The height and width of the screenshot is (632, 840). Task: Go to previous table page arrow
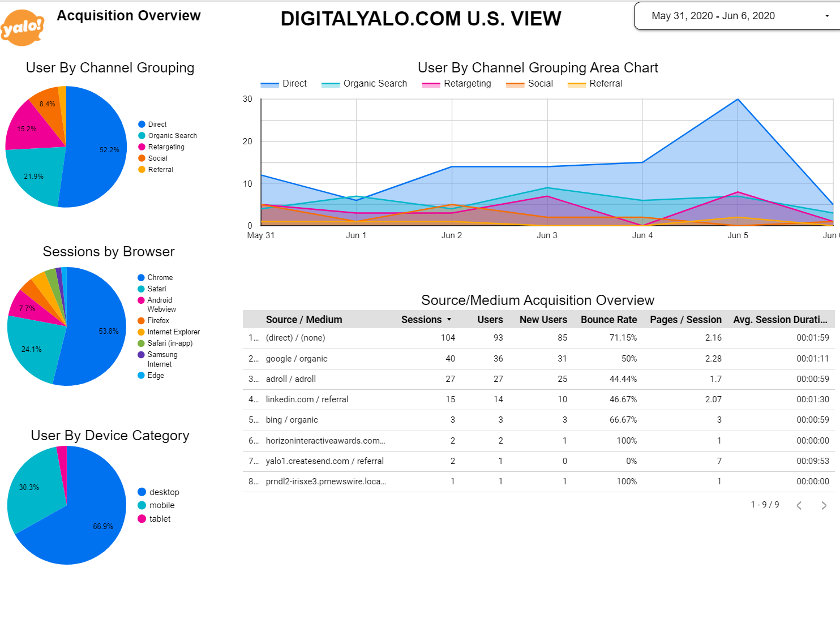click(799, 505)
